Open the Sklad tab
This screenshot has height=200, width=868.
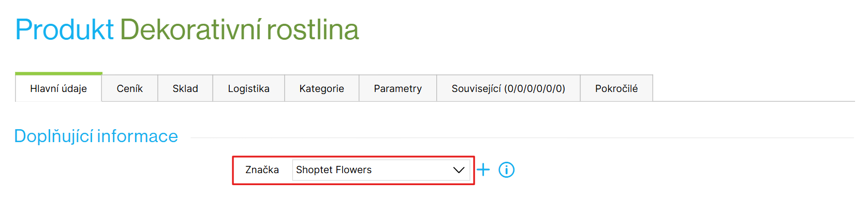tap(185, 88)
